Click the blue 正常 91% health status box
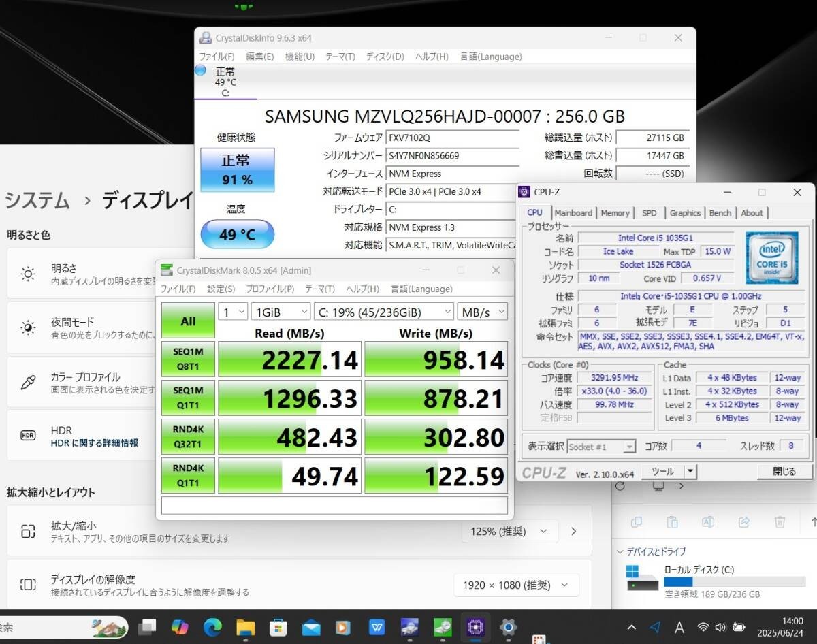Image resolution: width=817 pixels, height=644 pixels. [237, 170]
